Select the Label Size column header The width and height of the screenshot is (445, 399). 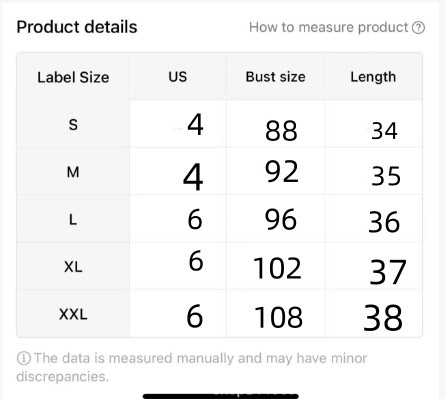tap(73, 77)
